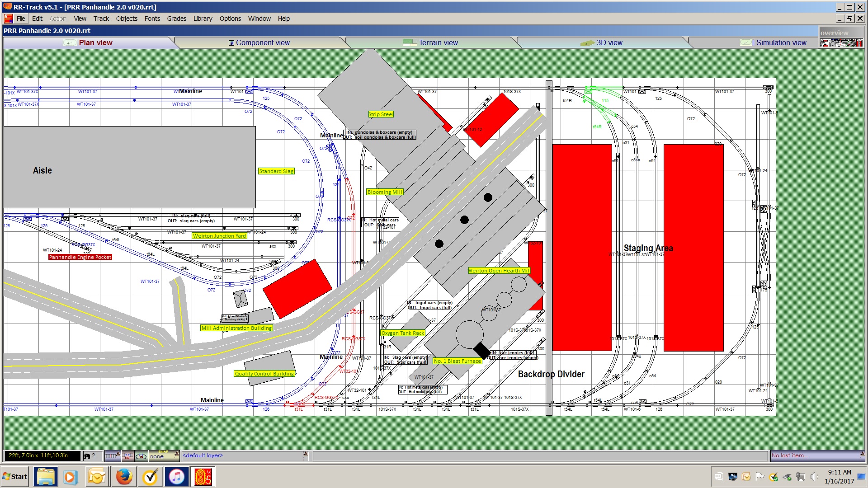868x488 pixels.
Task: Click the Simulation view icon
Action: tap(746, 42)
